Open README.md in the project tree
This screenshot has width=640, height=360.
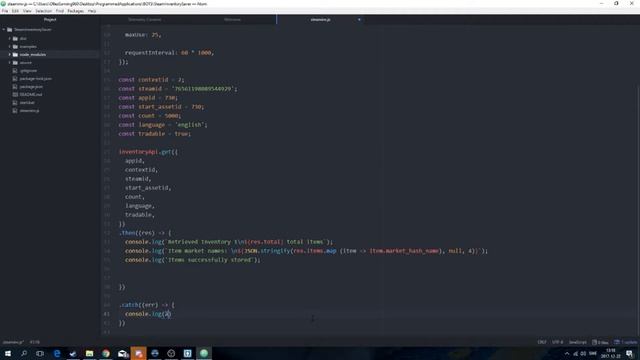(31, 94)
